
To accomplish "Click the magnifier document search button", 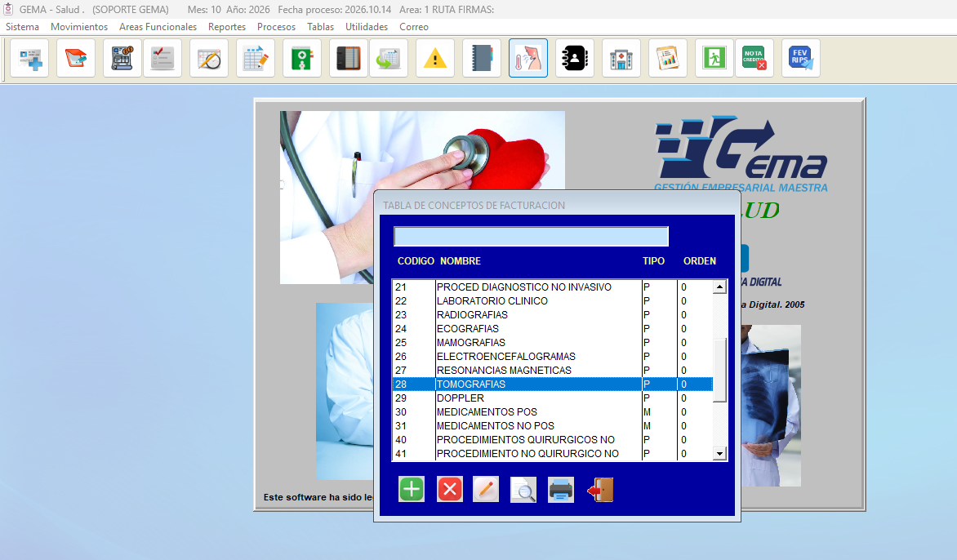I will (523, 489).
